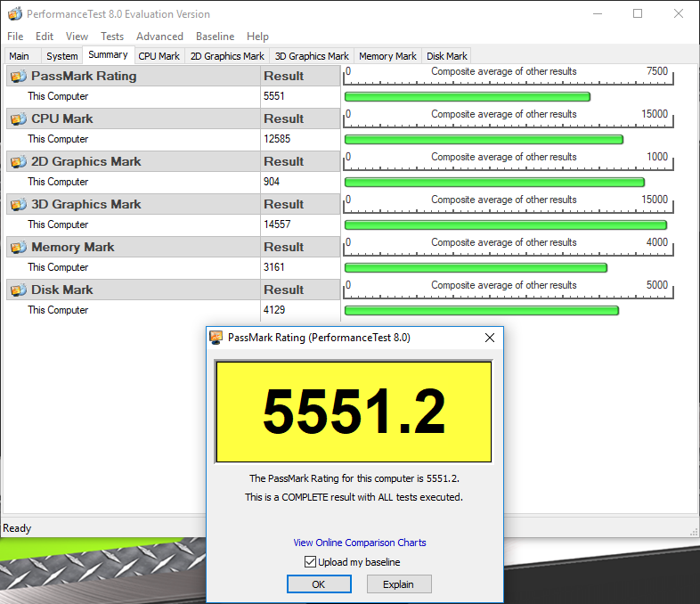The height and width of the screenshot is (604, 700).
Task: Switch to the Memory Mark tab
Action: [387, 56]
